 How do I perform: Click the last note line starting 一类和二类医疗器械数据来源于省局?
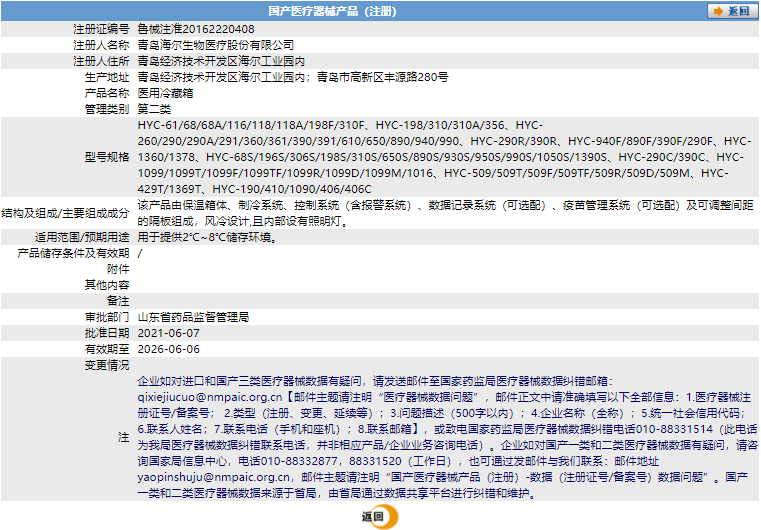coord(338,493)
